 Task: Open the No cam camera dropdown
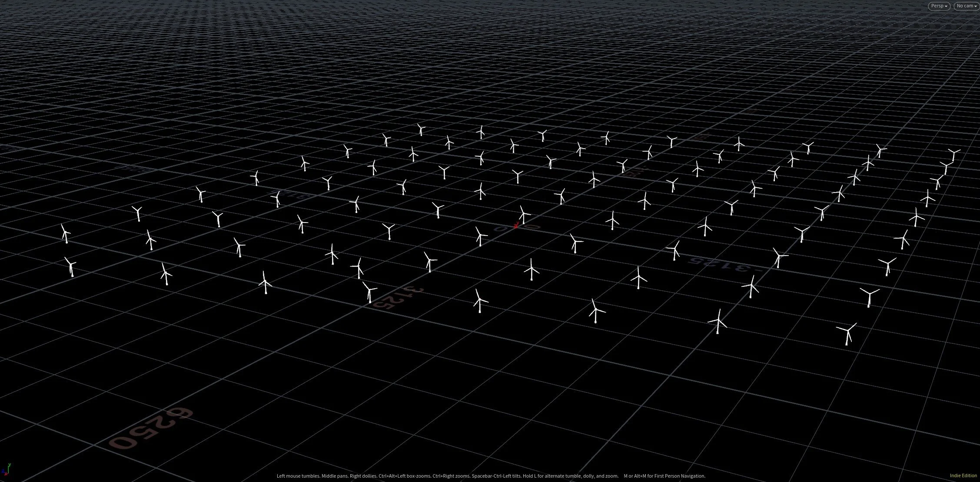point(967,6)
